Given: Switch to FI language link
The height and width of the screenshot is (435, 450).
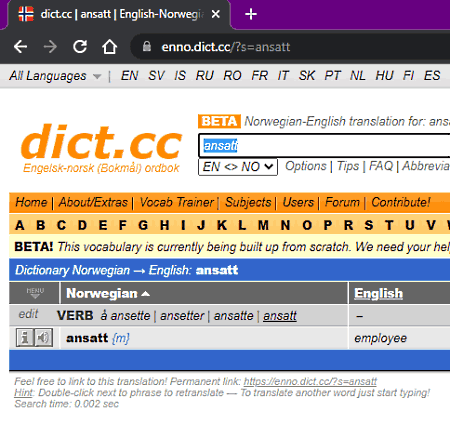Looking at the screenshot, I should coord(408,76).
